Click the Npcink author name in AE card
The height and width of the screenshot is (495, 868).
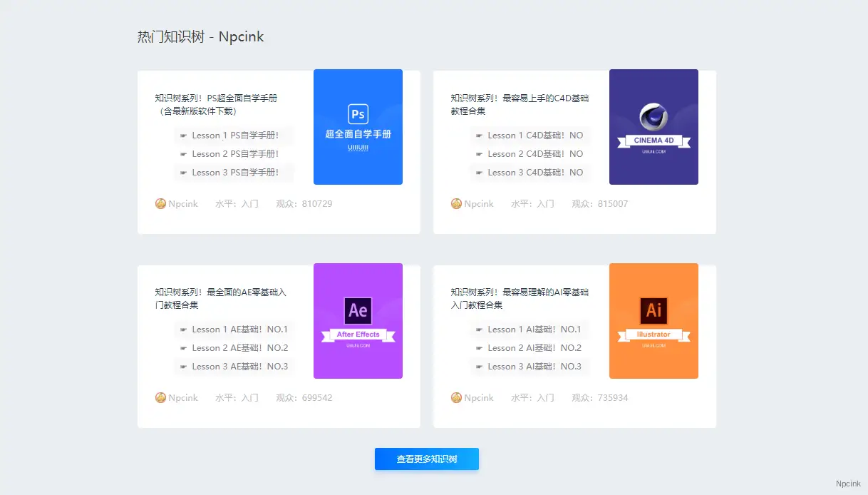click(x=183, y=398)
